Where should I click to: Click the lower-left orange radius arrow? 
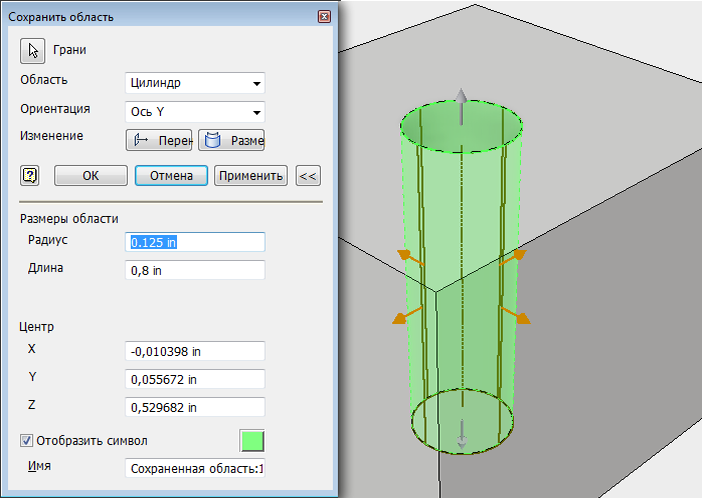pos(407,315)
